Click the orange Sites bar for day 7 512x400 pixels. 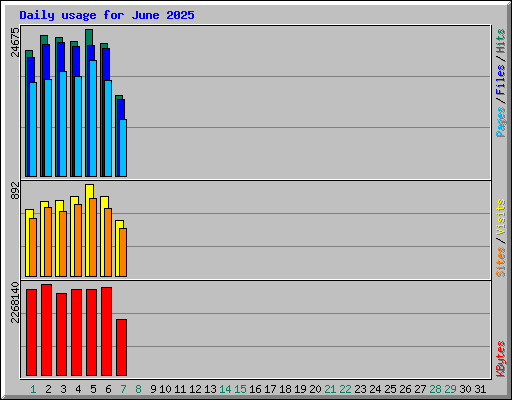[123, 252]
